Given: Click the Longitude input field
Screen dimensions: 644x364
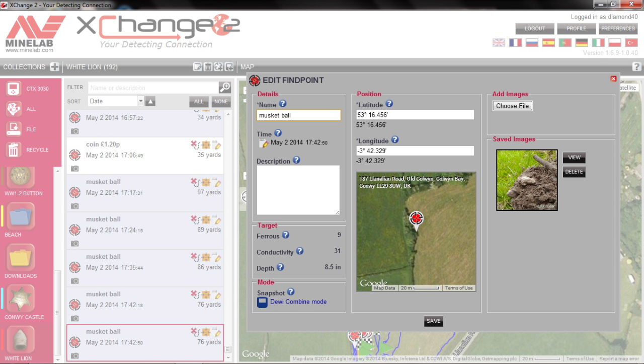Looking at the screenshot, I should tap(415, 151).
